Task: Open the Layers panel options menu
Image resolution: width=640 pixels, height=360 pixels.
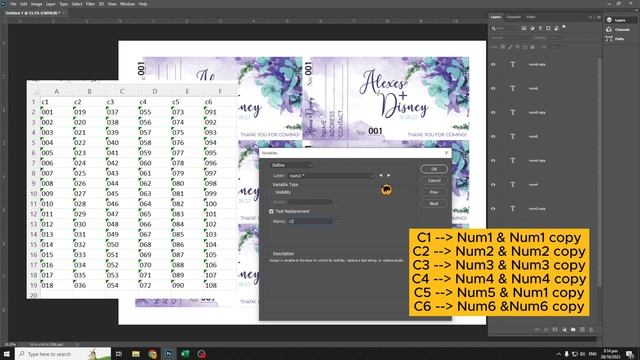Action: [x=599, y=17]
